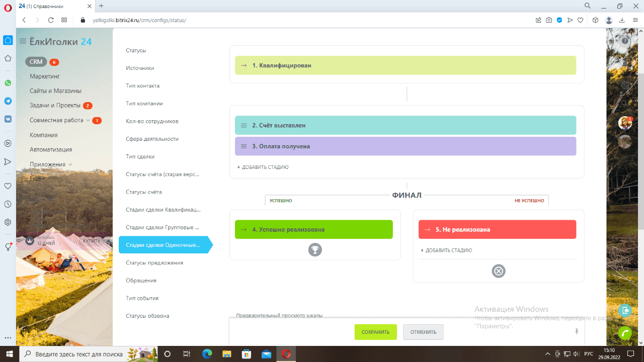Click trophy icon under successful stage
Viewport: 644px width, 362px height.
point(315,249)
